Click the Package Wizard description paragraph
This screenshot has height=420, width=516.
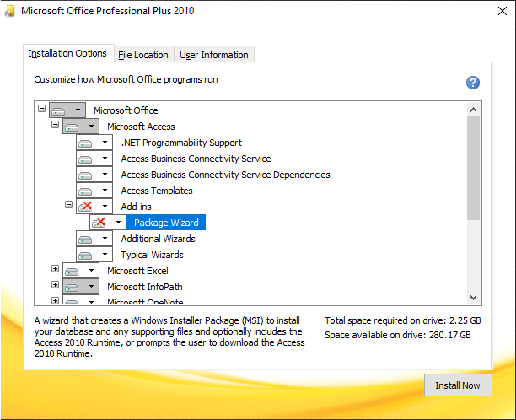[169, 337]
